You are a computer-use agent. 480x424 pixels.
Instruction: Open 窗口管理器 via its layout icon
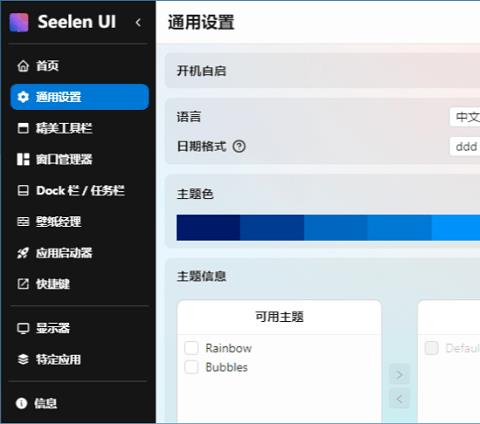point(23,159)
